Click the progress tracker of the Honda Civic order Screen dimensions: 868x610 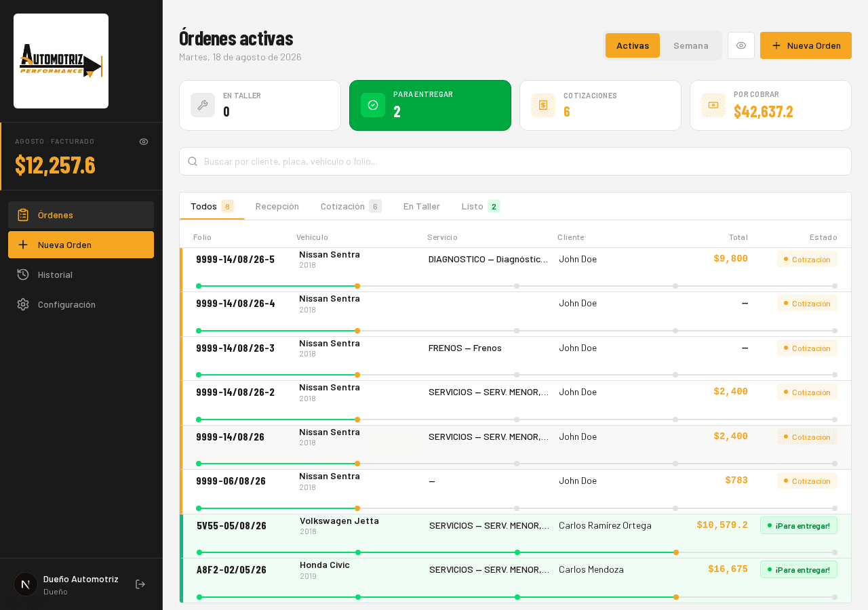point(517,597)
